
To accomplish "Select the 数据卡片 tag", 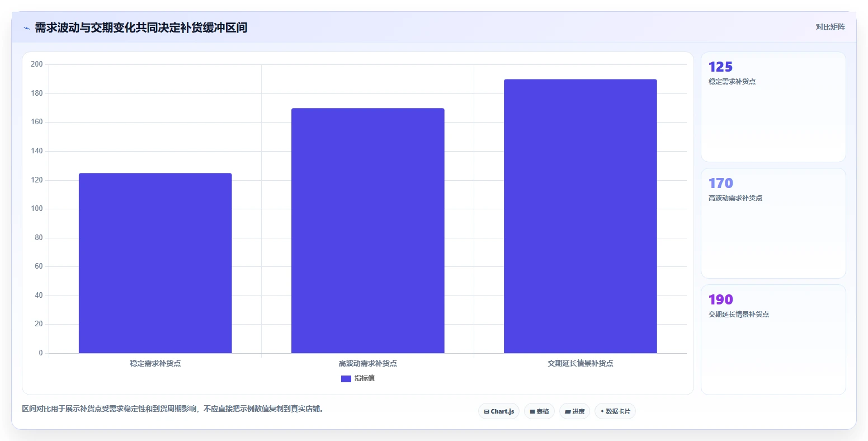I will click(x=615, y=411).
